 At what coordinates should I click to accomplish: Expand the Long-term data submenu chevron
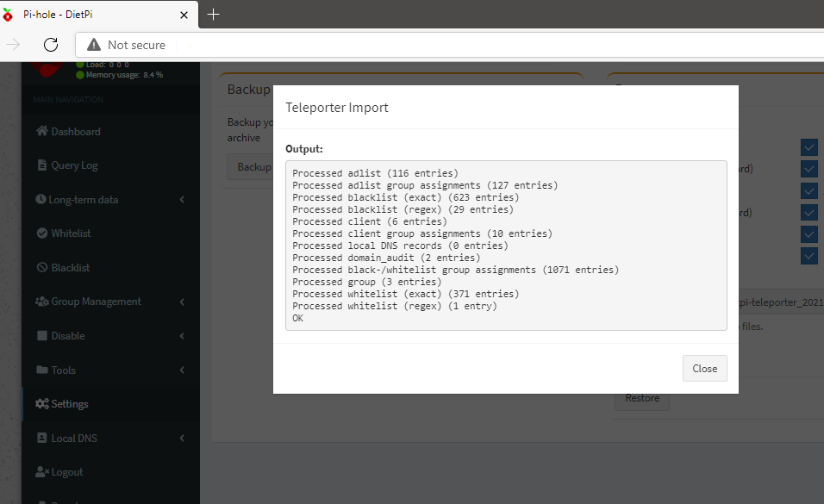pos(182,199)
